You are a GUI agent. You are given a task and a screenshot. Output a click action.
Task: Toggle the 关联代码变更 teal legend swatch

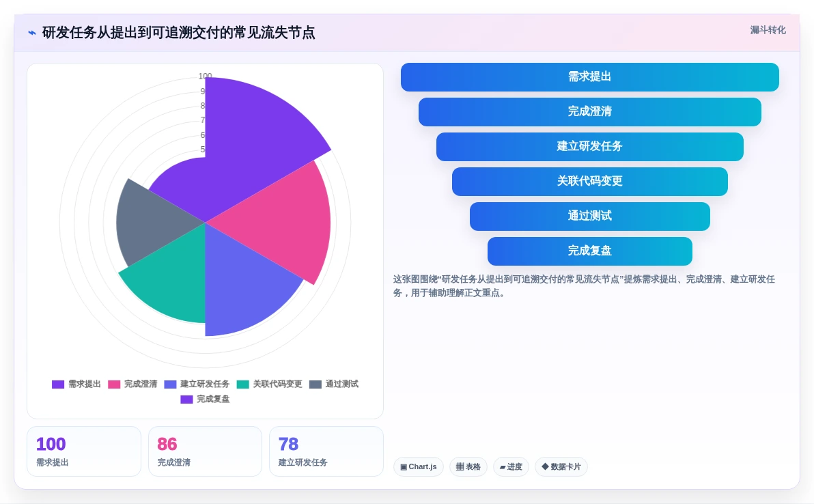[x=243, y=384]
